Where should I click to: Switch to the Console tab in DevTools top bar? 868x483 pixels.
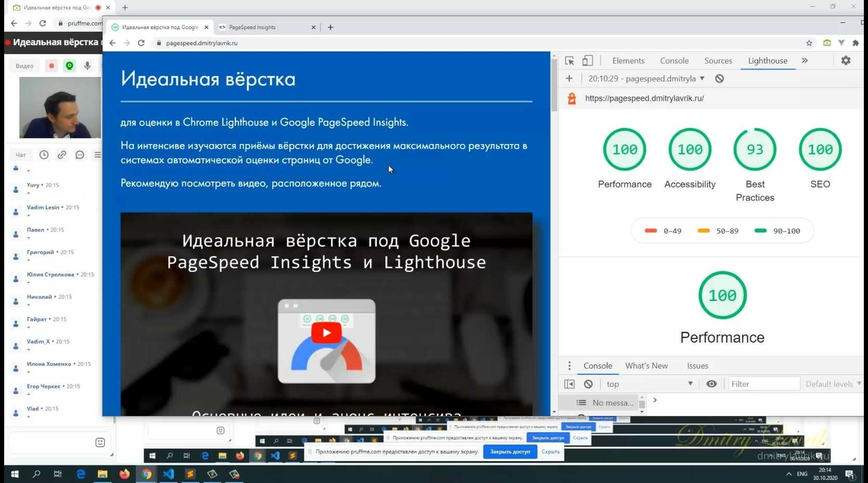tap(674, 61)
